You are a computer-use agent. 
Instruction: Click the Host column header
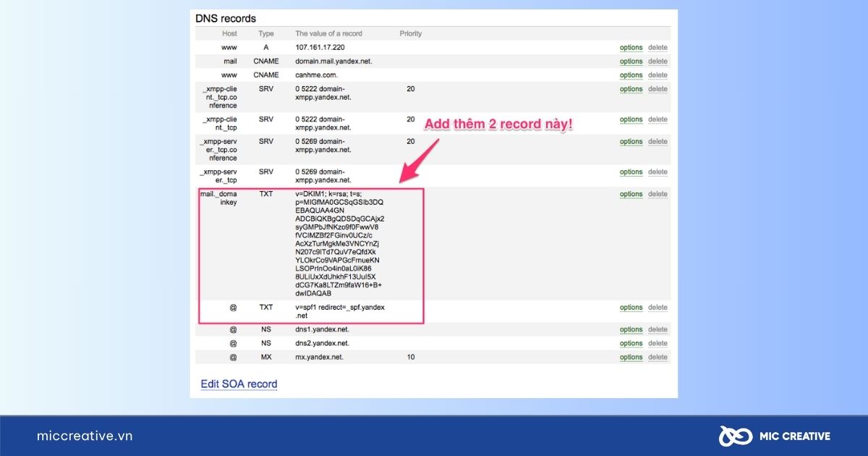tap(229, 33)
